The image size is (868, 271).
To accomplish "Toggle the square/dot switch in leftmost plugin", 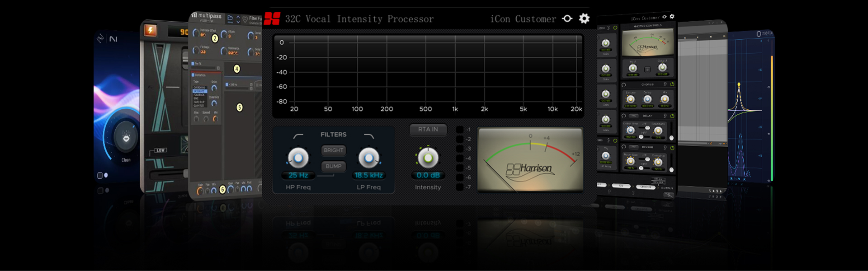I will pos(103,175).
